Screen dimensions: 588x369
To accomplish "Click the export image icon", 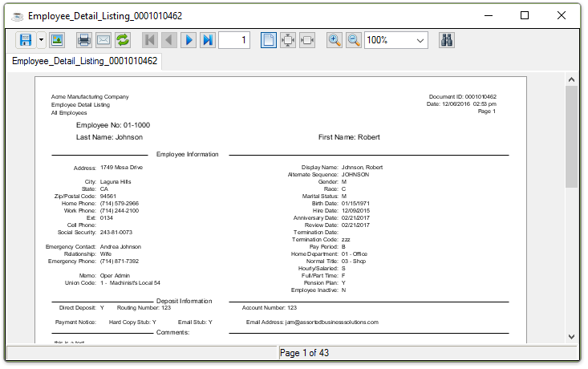I will [57, 40].
